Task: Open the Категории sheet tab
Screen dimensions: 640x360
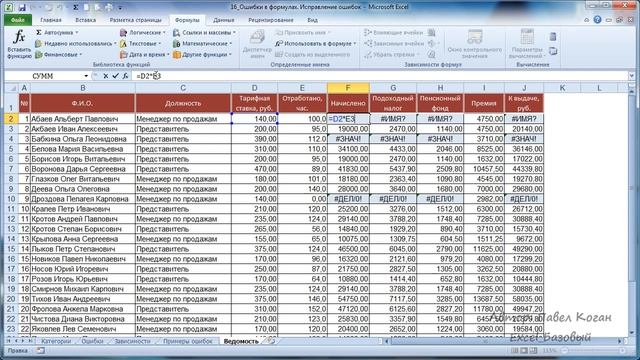Action: (56, 341)
